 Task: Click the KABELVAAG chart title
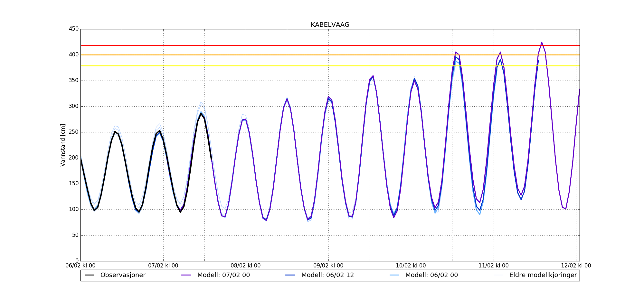[330, 25]
